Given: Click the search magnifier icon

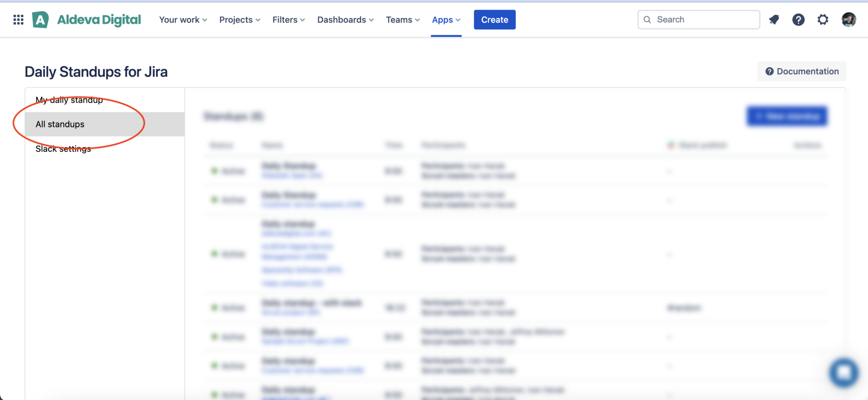Looking at the screenshot, I should [x=647, y=19].
